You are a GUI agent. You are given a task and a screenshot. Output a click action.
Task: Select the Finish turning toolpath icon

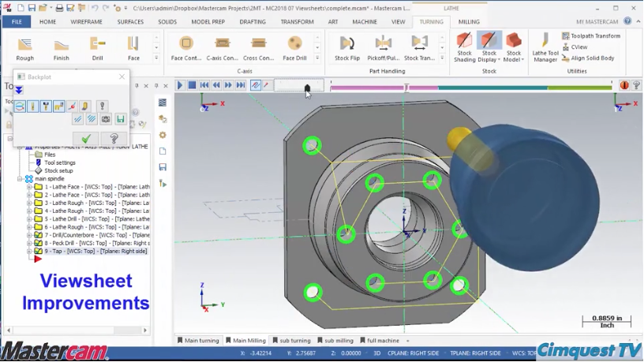[x=62, y=48]
